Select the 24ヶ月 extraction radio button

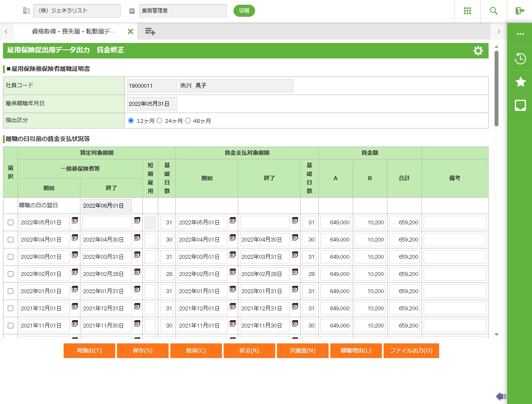[x=159, y=121]
